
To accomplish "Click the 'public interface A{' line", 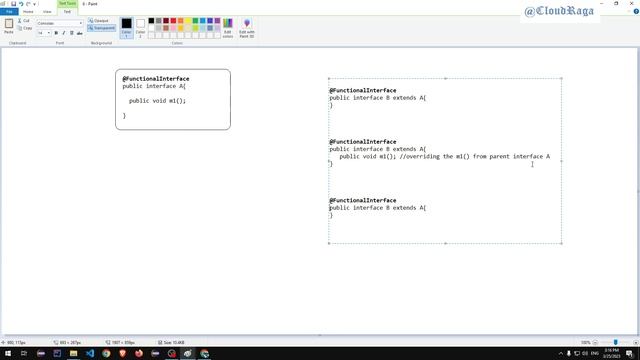I will pyautogui.click(x=154, y=86).
